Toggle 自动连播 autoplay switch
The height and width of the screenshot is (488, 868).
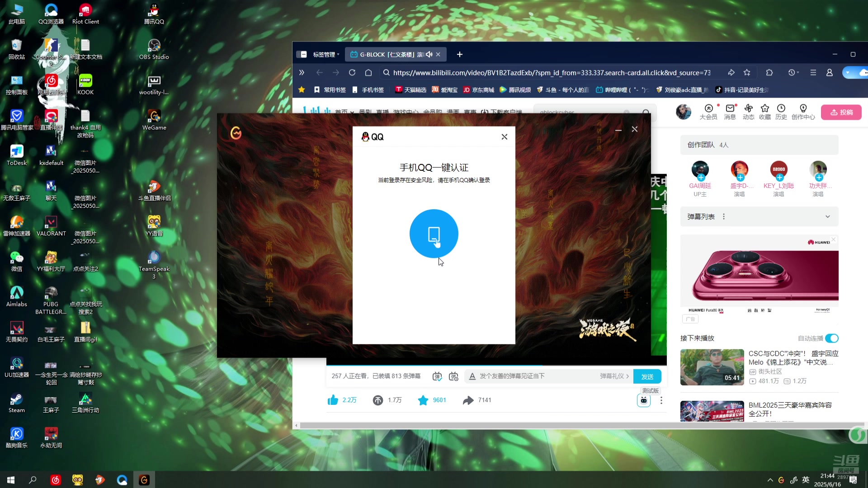(832, 338)
